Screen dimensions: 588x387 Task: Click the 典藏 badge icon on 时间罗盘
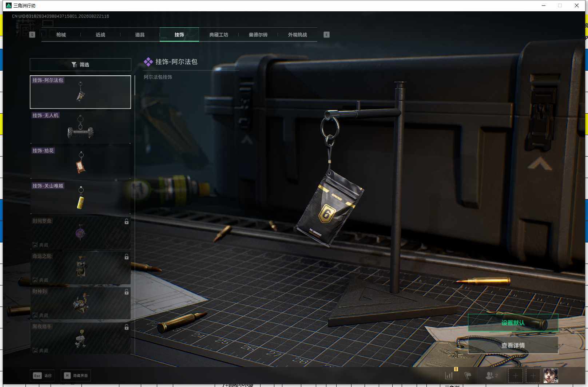35,245
